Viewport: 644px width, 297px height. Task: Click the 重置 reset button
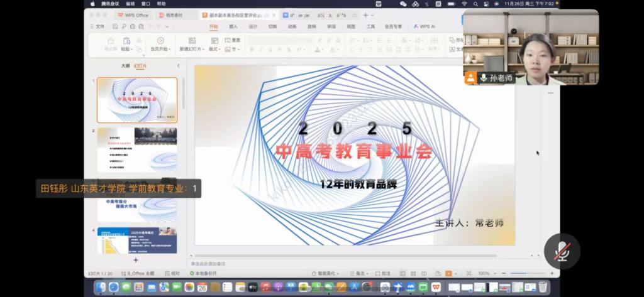233,40
